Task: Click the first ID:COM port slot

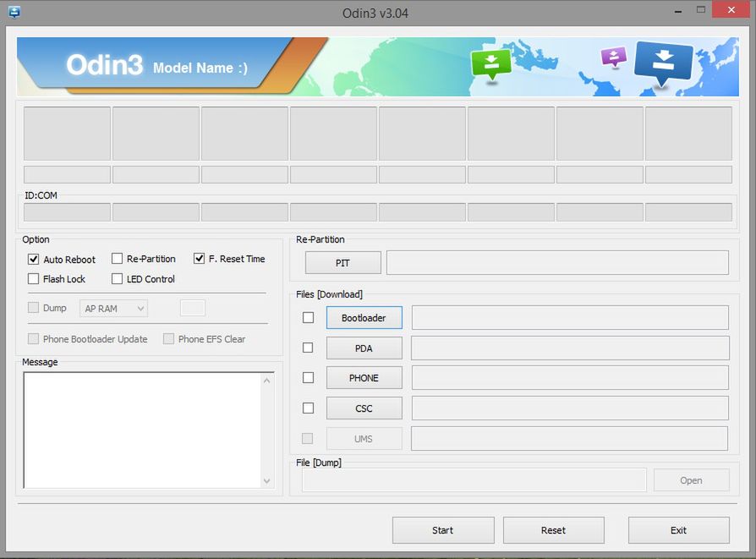Action: click(x=67, y=212)
